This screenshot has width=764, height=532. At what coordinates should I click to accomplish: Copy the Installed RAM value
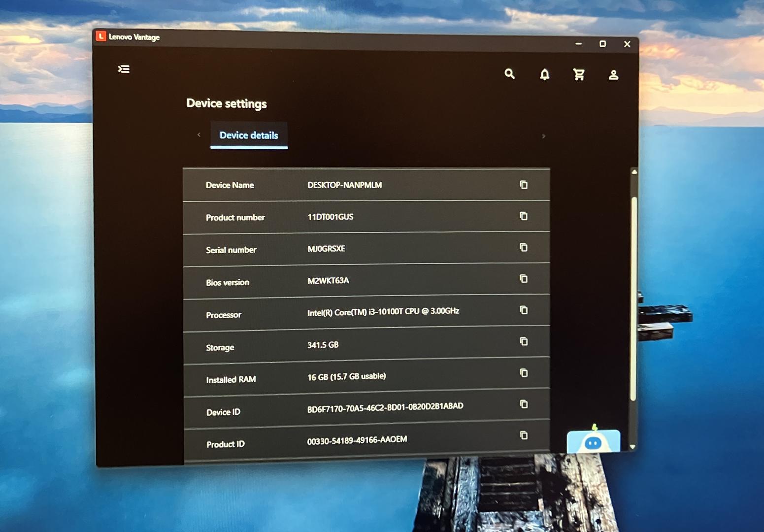(x=524, y=373)
